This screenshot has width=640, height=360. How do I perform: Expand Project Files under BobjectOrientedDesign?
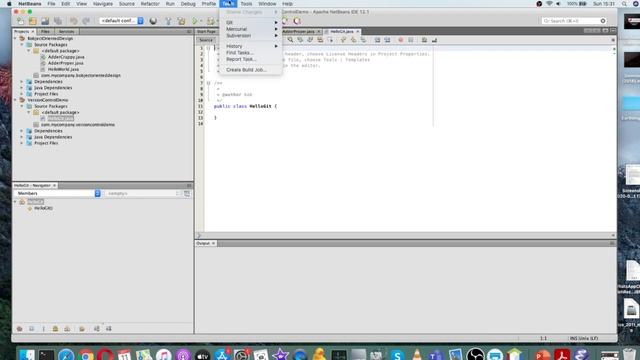[x=22, y=94]
